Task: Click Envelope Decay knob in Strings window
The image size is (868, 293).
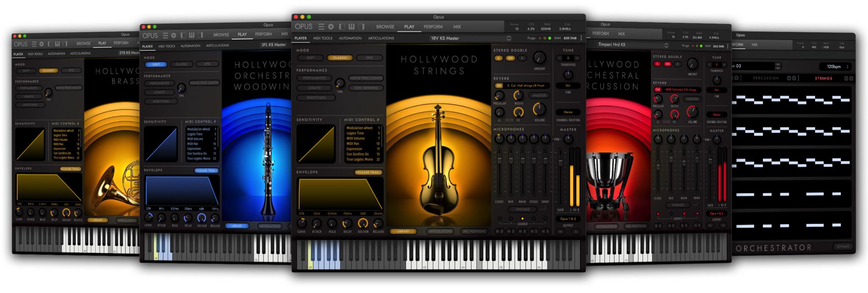Action: (x=347, y=223)
